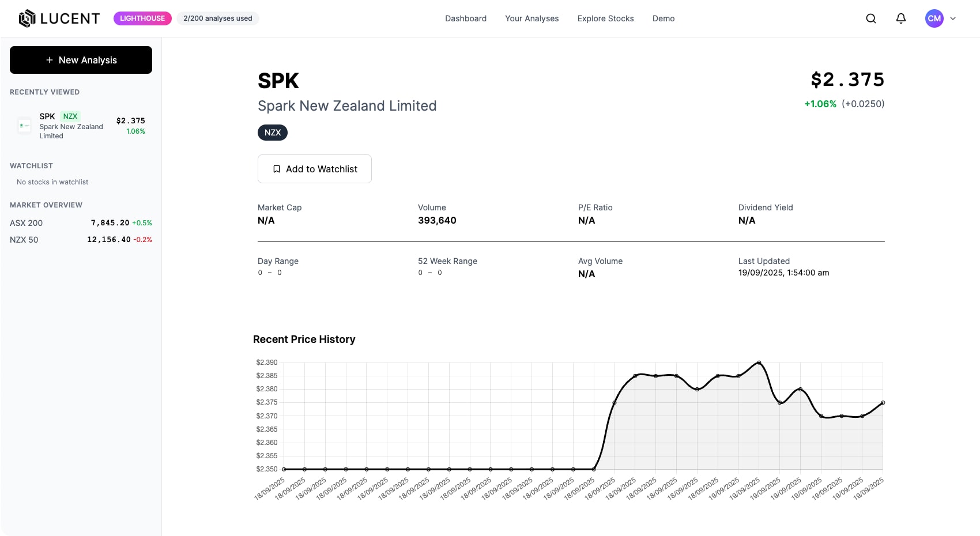The height and width of the screenshot is (536, 980).
Task: Navigate to Explore Stocks
Action: coord(605,18)
